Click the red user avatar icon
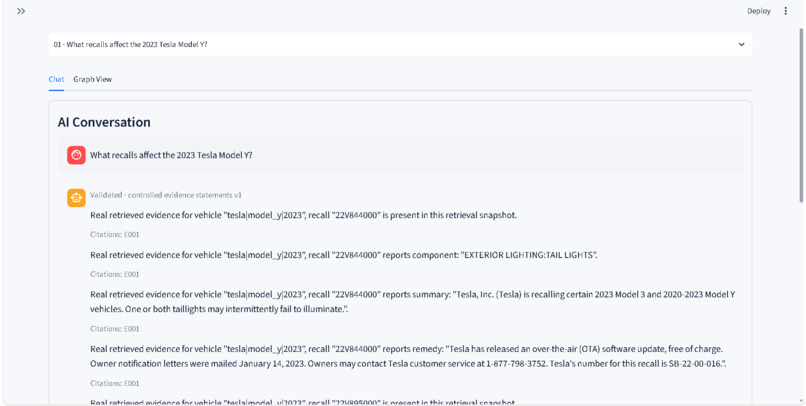The image size is (806, 406). 76,155
